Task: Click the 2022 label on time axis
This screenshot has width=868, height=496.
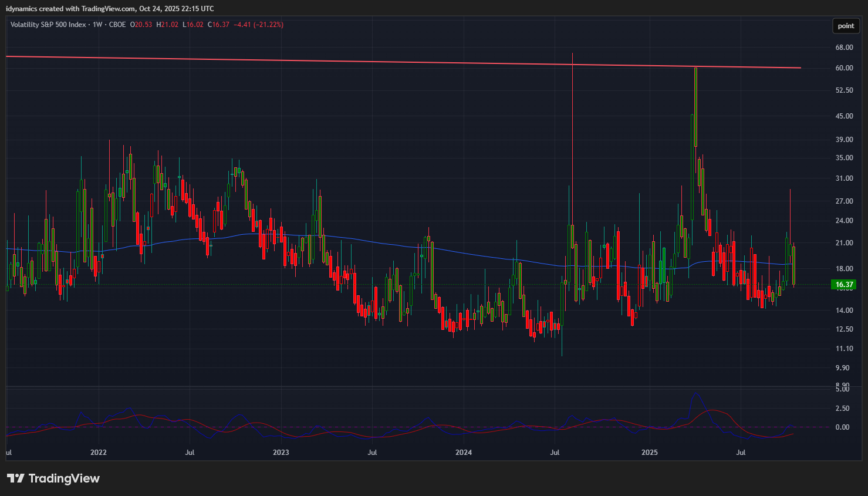Action: point(99,453)
